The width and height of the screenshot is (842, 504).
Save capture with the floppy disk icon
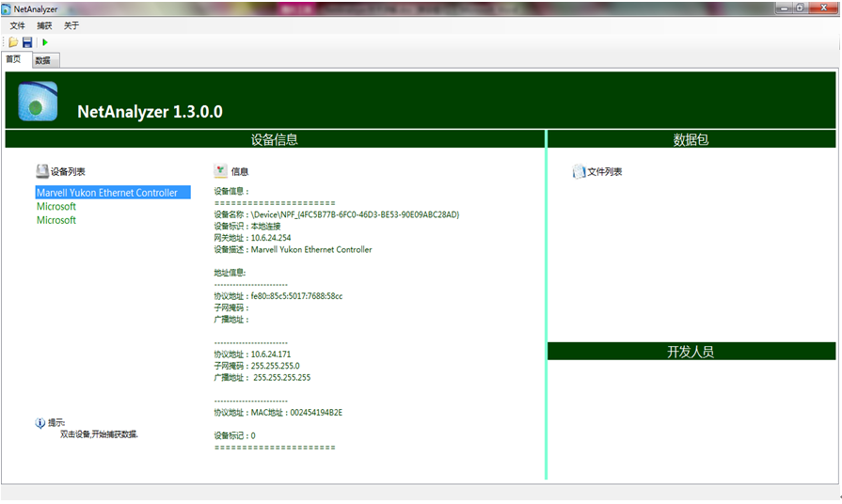coord(27,42)
